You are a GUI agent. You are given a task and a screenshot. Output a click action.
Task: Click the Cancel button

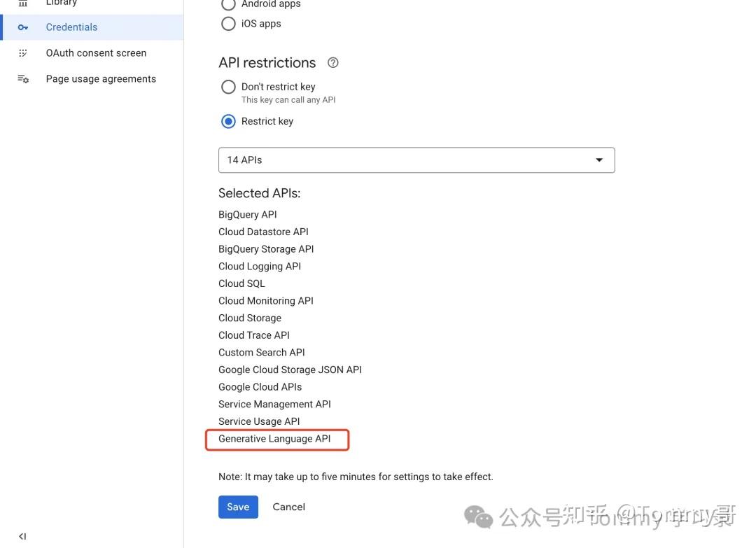[288, 507]
